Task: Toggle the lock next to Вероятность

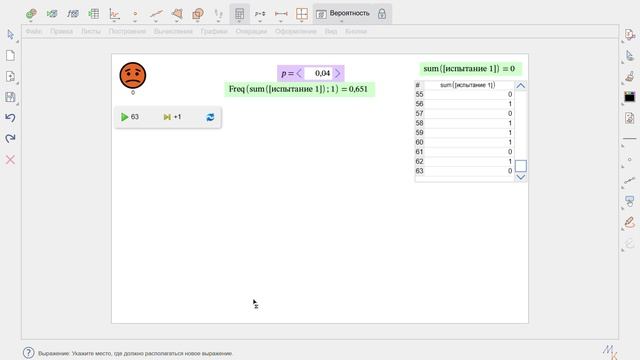Action: click(382, 14)
